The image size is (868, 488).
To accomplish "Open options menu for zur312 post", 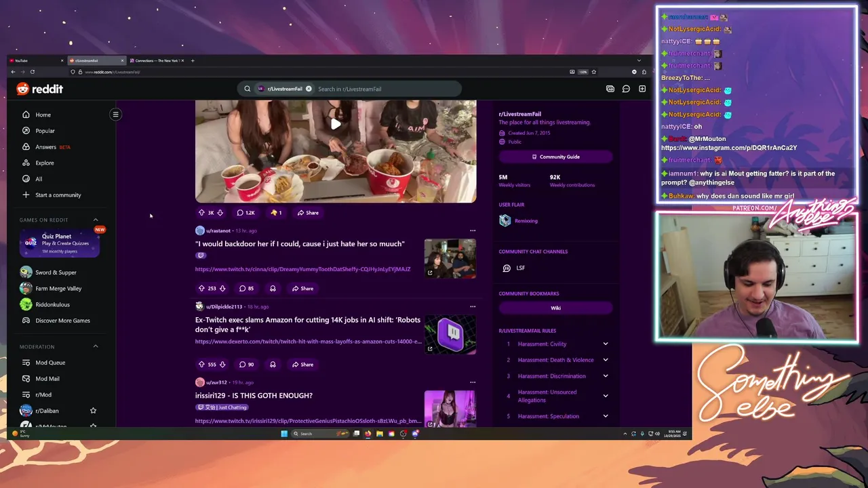I will (473, 382).
